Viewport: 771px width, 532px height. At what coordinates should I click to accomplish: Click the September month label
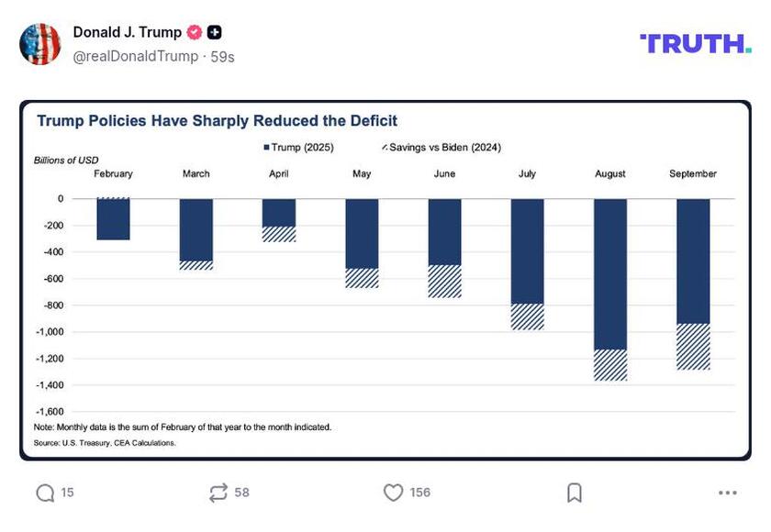pos(693,173)
